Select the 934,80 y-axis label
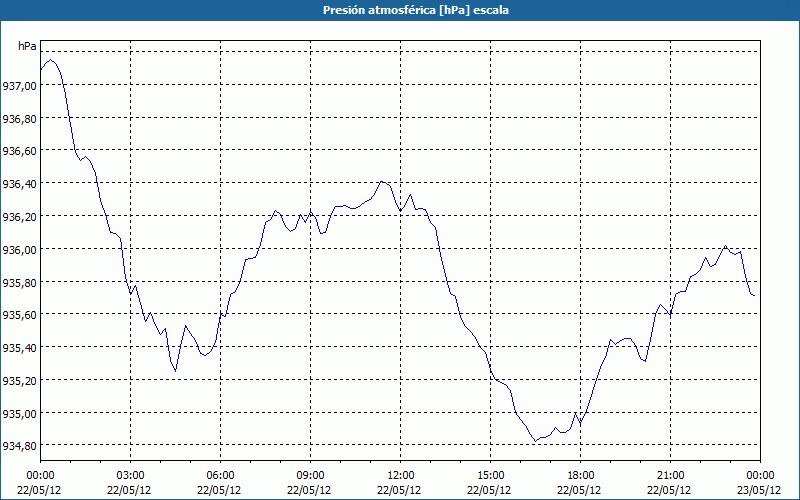Screen dimensions: 800x500 (x=20, y=446)
